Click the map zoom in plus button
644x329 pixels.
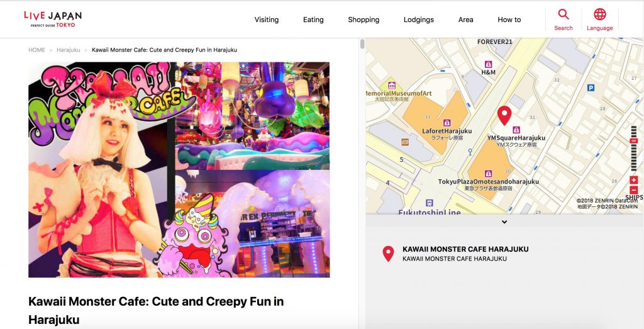click(634, 180)
